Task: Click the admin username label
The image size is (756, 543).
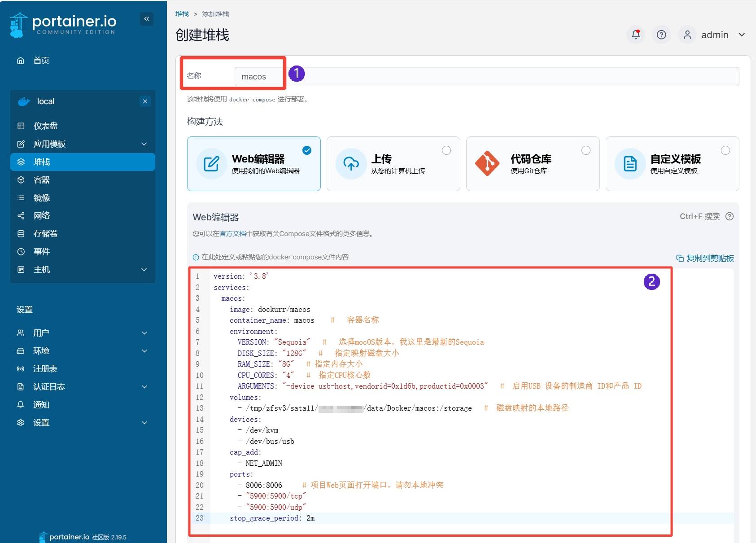Action: pyautogui.click(x=715, y=35)
